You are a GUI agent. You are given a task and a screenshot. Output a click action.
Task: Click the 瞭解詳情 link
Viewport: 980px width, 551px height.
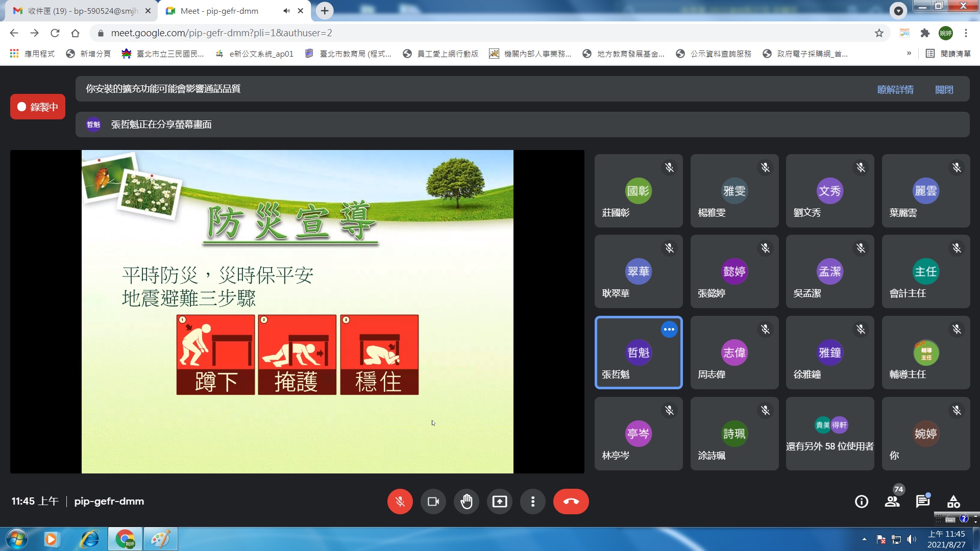895,90
